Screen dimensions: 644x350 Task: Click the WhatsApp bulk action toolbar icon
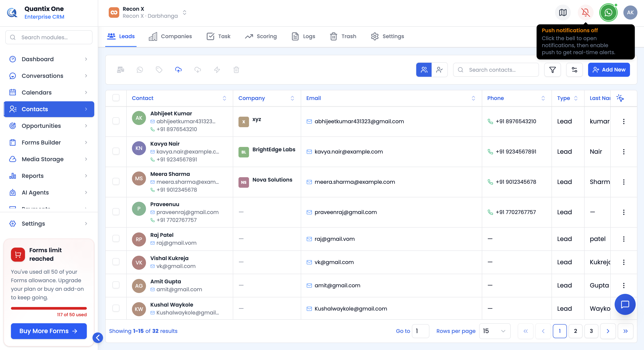point(140,70)
